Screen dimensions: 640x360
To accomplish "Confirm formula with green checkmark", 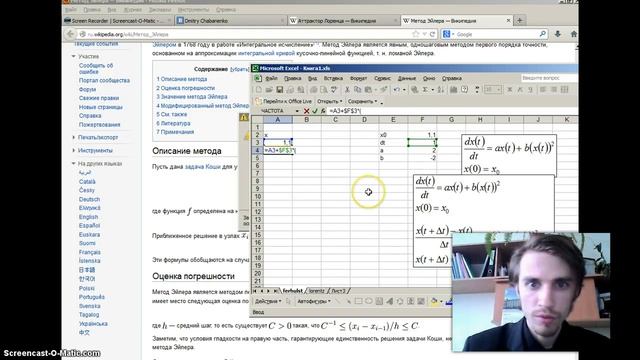I will [x=315, y=111].
